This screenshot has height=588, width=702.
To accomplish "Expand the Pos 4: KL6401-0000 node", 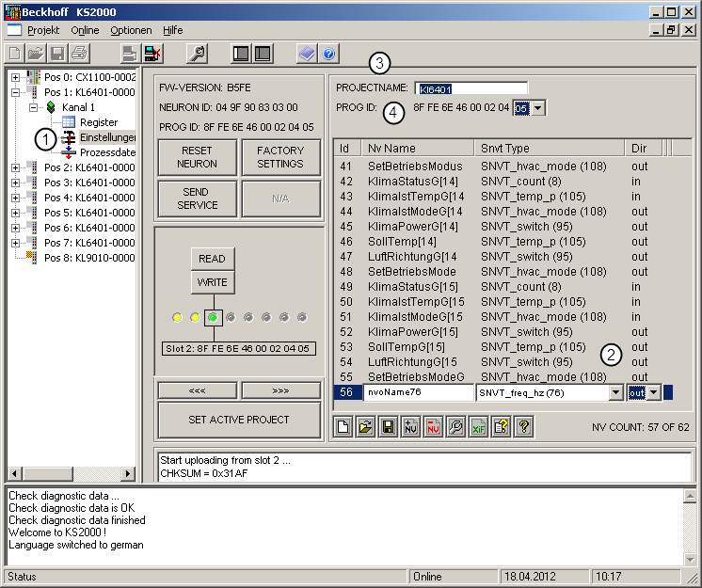I will [16, 198].
